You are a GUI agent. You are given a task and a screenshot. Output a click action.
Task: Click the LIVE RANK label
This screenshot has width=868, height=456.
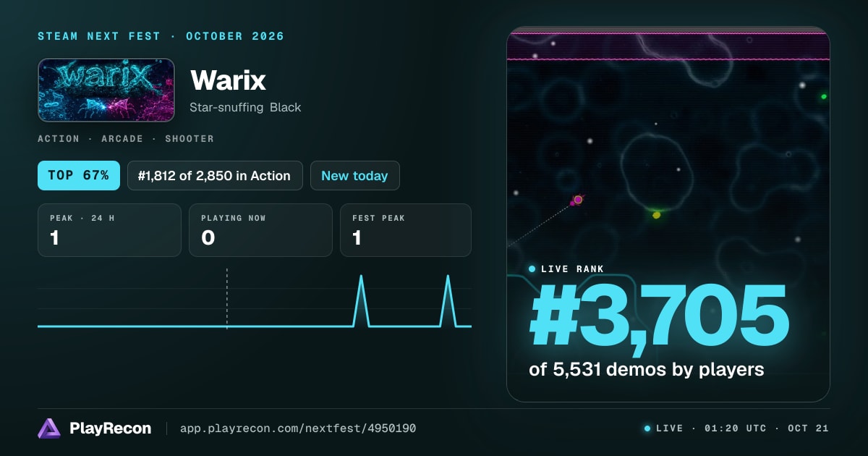coord(572,269)
